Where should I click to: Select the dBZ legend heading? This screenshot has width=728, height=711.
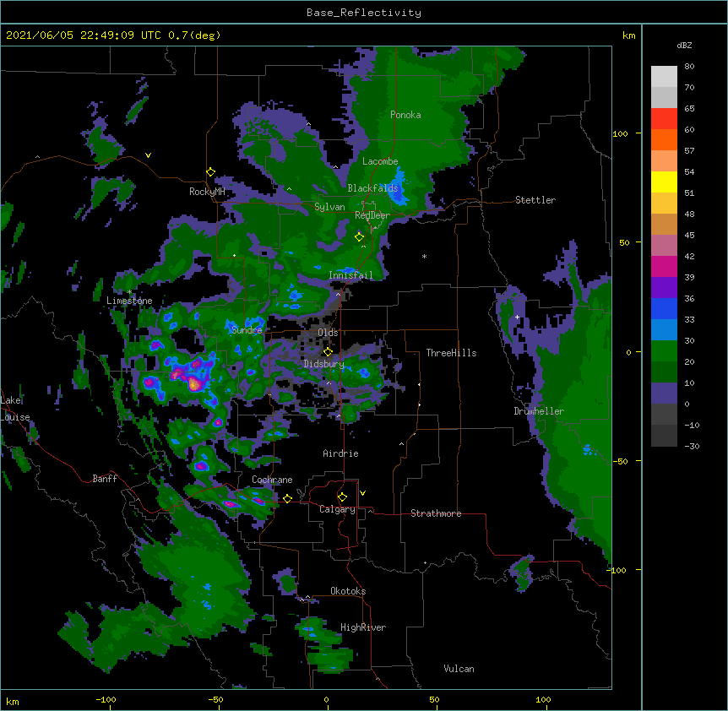coord(684,45)
